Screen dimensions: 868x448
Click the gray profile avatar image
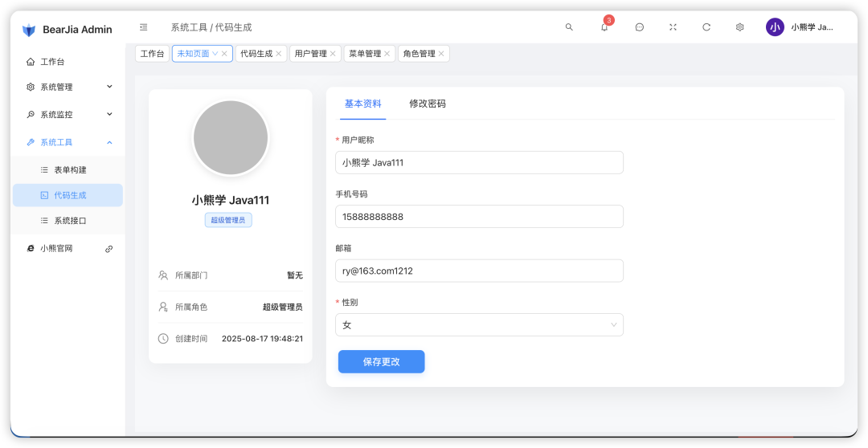coord(231,138)
